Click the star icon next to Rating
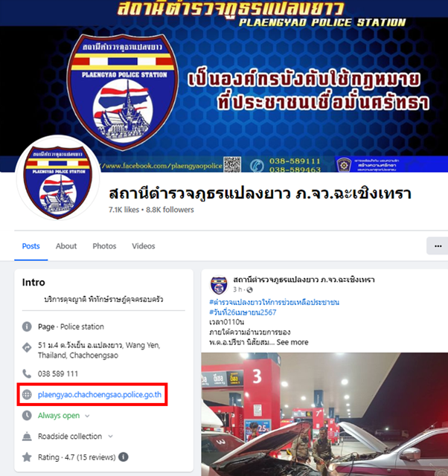The width and height of the screenshot is (448, 476). 27,457
